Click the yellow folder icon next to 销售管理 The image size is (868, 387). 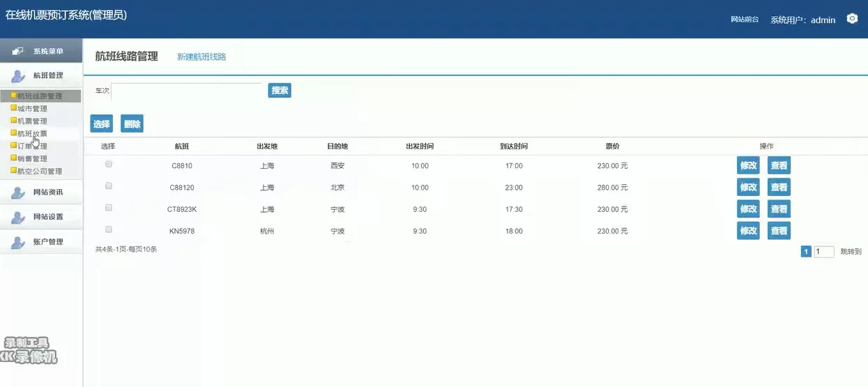tap(13, 158)
